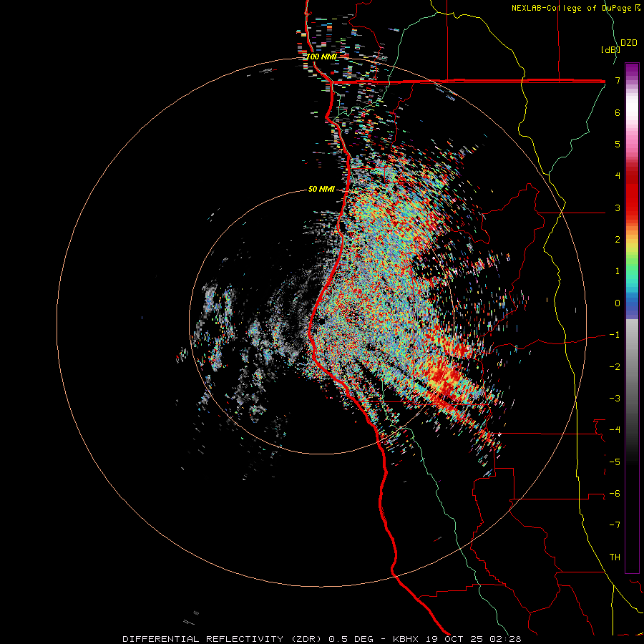This screenshot has height=644, width=644.
Task: Click the "3" value on color scale
Action: pos(618,208)
